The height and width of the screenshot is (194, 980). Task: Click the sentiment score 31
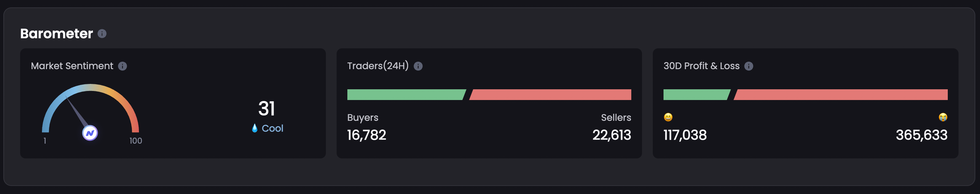click(x=267, y=109)
